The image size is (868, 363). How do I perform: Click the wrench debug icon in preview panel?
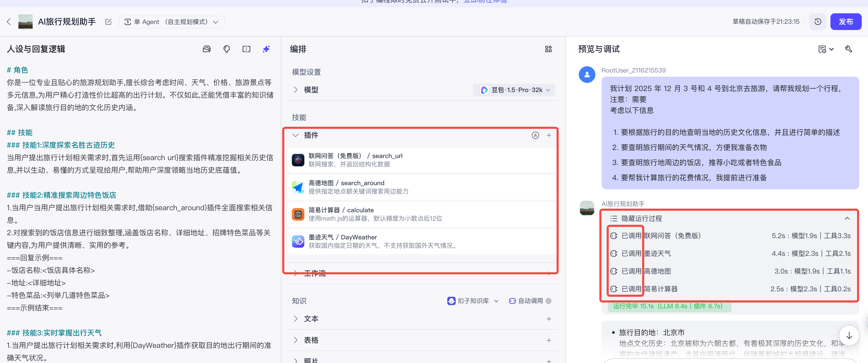tap(848, 49)
